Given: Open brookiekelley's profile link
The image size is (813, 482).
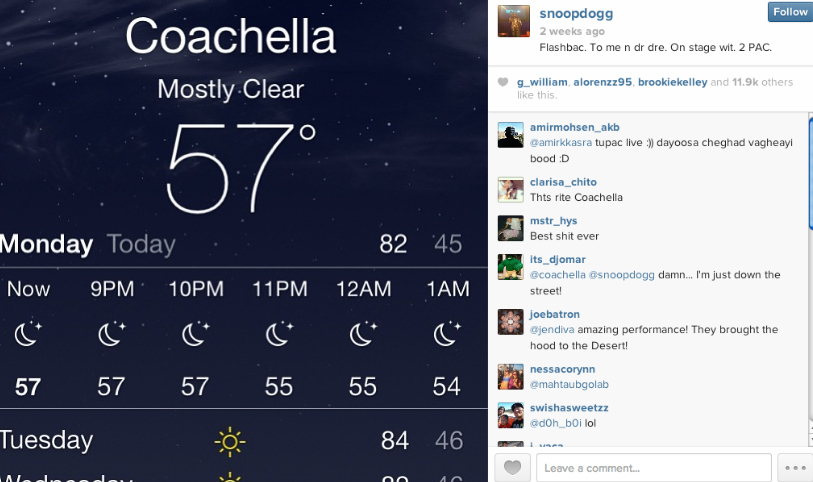Looking at the screenshot, I should pyautogui.click(x=672, y=82).
